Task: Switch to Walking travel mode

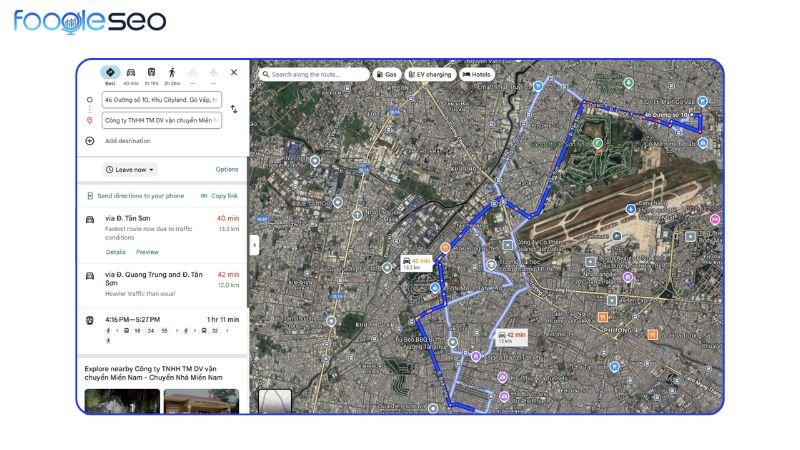Action: coord(172,74)
